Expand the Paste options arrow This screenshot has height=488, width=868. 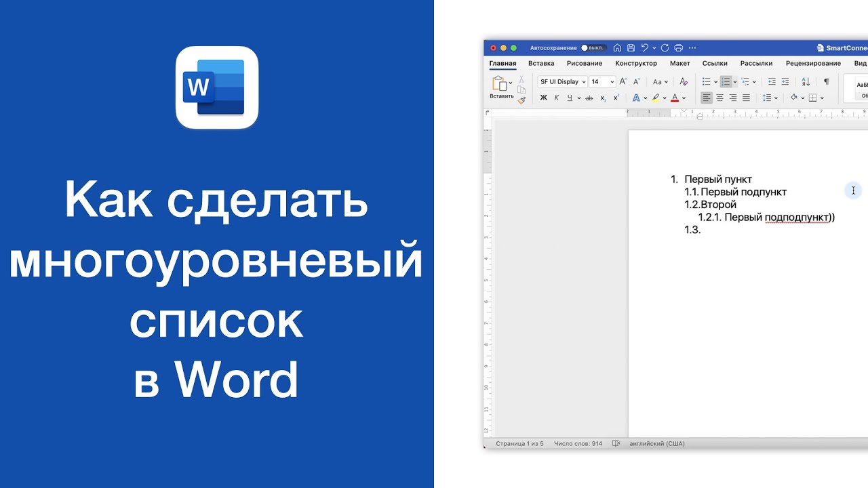(x=511, y=83)
